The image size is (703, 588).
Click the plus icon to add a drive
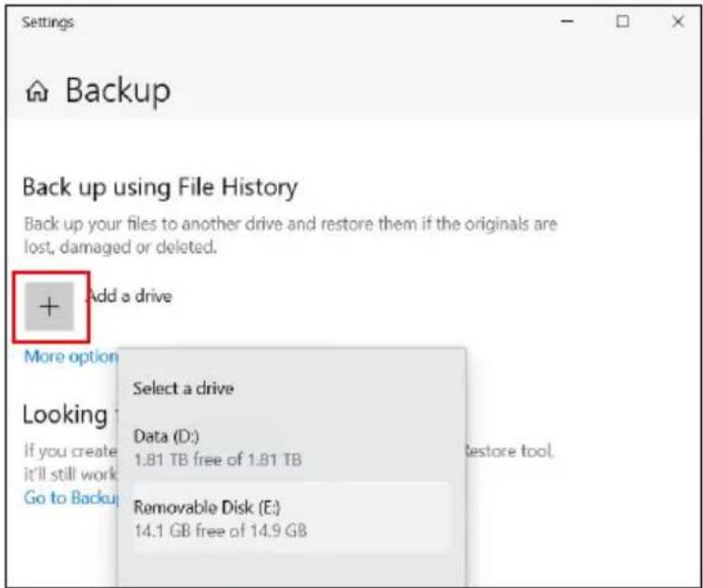pyautogui.click(x=49, y=307)
